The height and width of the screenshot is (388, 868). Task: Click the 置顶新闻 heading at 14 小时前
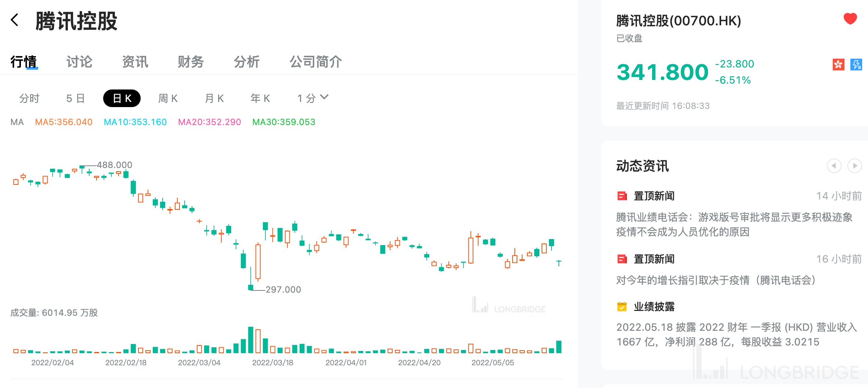pyautogui.click(x=654, y=196)
